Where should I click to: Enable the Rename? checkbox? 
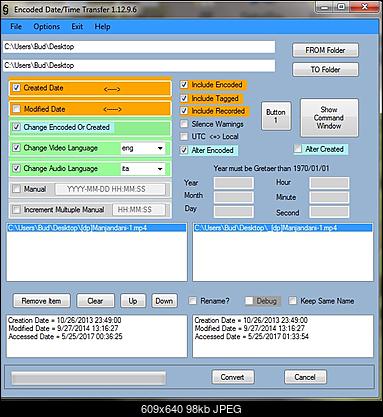[x=192, y=301]
